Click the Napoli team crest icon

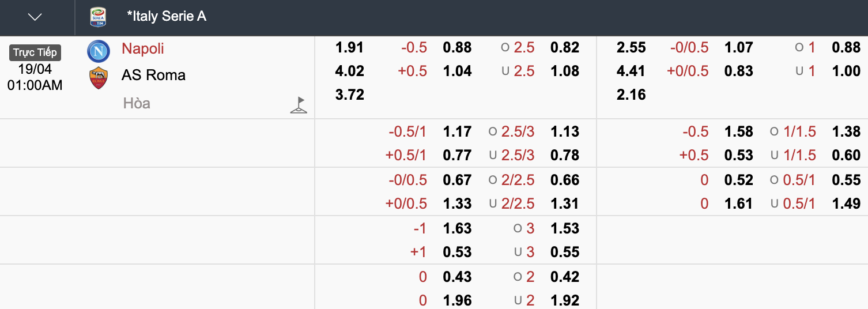click(x=99, y=51)
